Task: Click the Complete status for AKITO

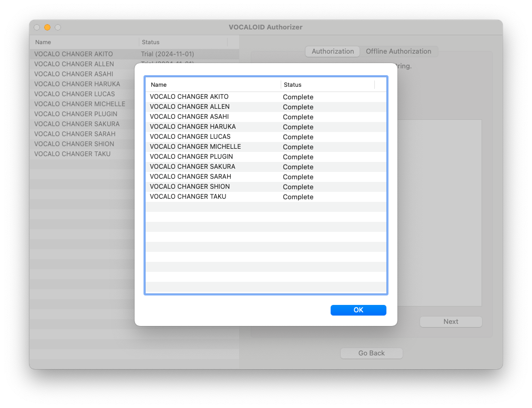Action: [298, 97]
